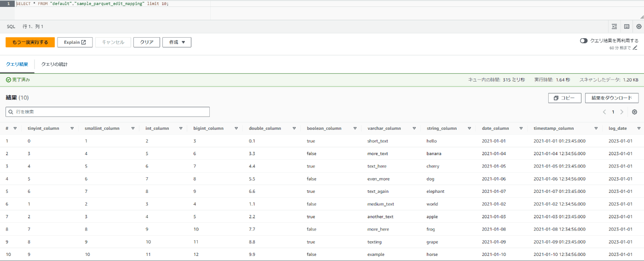The height and width of the screenshot is (261, 644).
Task: Click the cell 'even_more'
Action: [x=379, y=179]
